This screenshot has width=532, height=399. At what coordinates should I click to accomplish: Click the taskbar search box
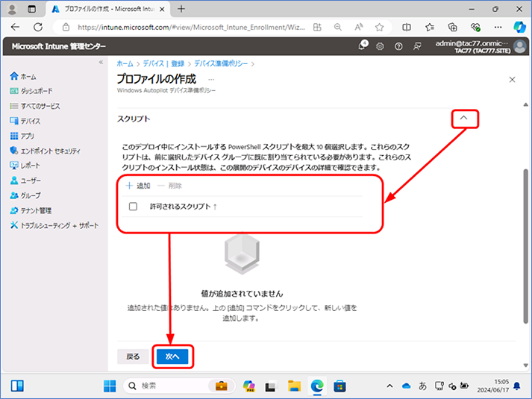coord(179,386)
